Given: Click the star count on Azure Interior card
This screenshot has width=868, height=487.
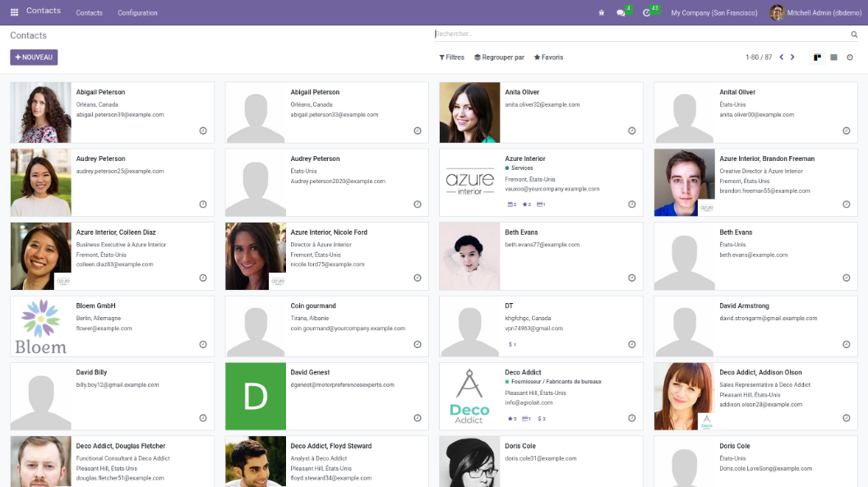Looking at the screenshot, I should (527, 204).
